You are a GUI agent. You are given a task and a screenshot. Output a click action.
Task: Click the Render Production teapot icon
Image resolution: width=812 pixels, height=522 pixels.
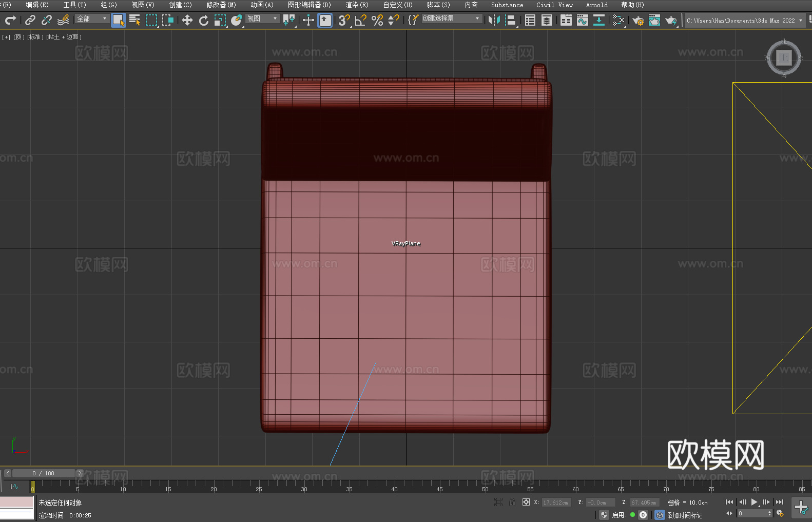pyautogui.click(x=671, y=20)
